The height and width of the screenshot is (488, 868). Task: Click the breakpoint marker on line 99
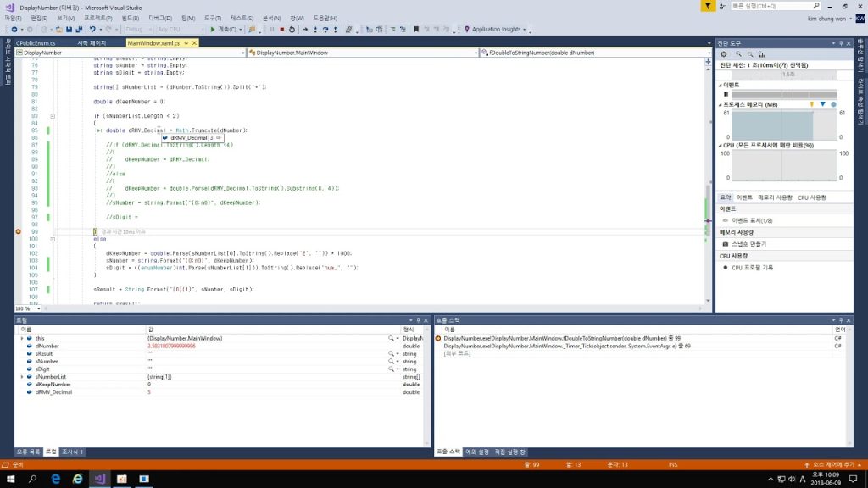[x=18, y=231]
